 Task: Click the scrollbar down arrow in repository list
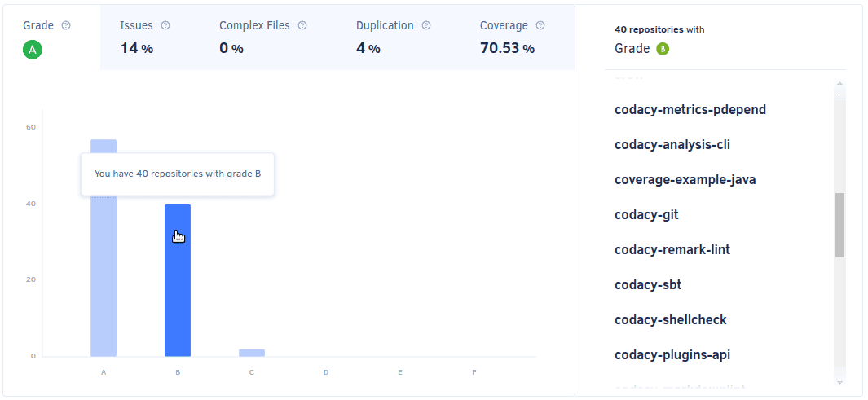click(x=839, y=382)
